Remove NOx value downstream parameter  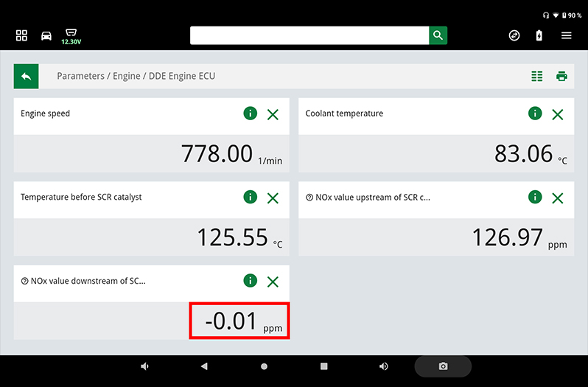point(273,282)
